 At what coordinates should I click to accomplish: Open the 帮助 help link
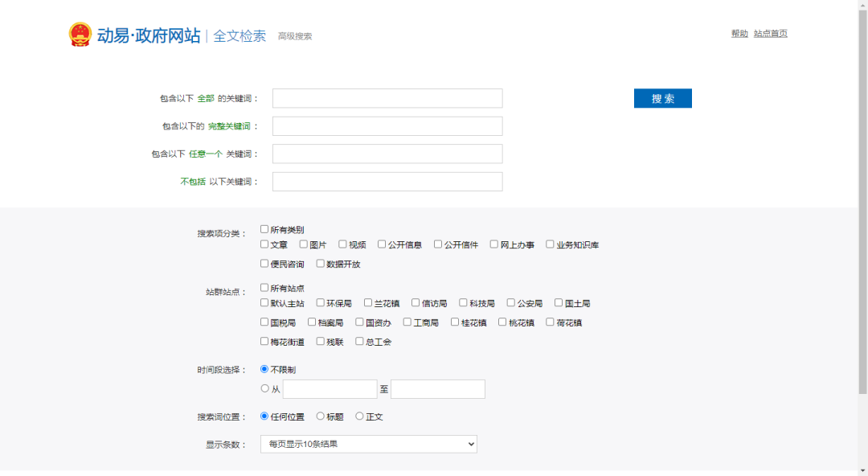point(739,34)
